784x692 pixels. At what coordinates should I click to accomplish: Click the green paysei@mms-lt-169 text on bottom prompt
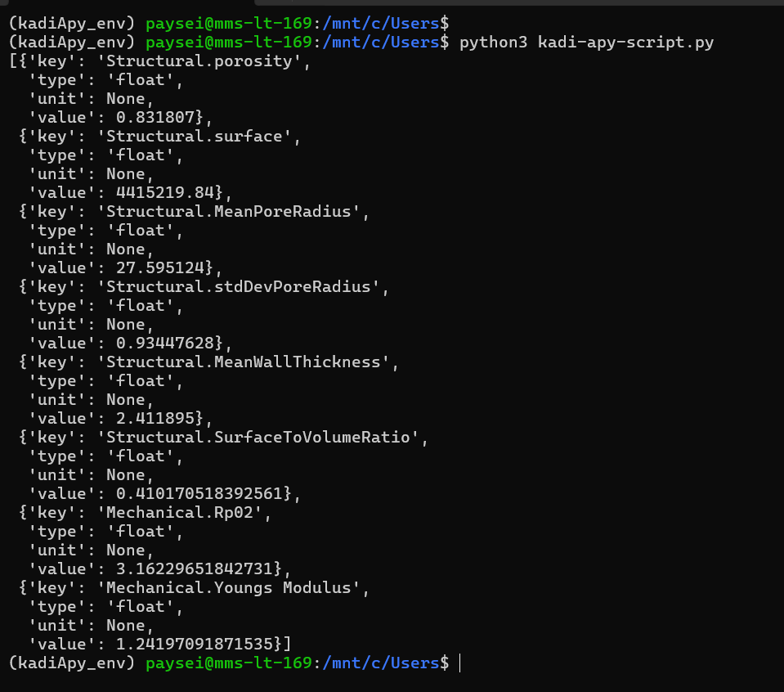coord(229,663)
